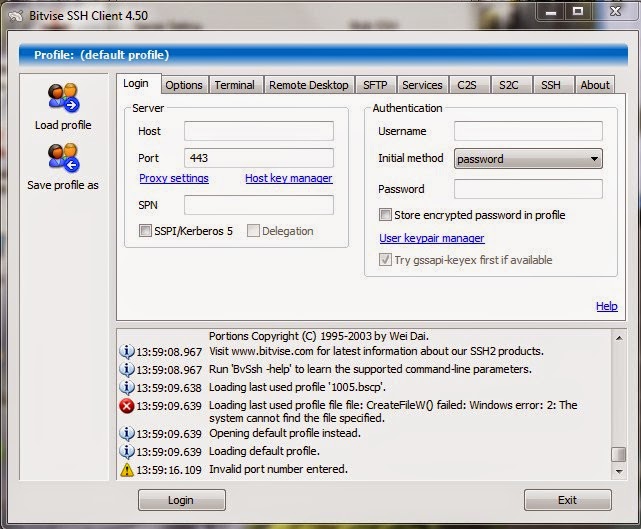Click into the SPN input field
This screenshot has width=641, height=529.
259,205
